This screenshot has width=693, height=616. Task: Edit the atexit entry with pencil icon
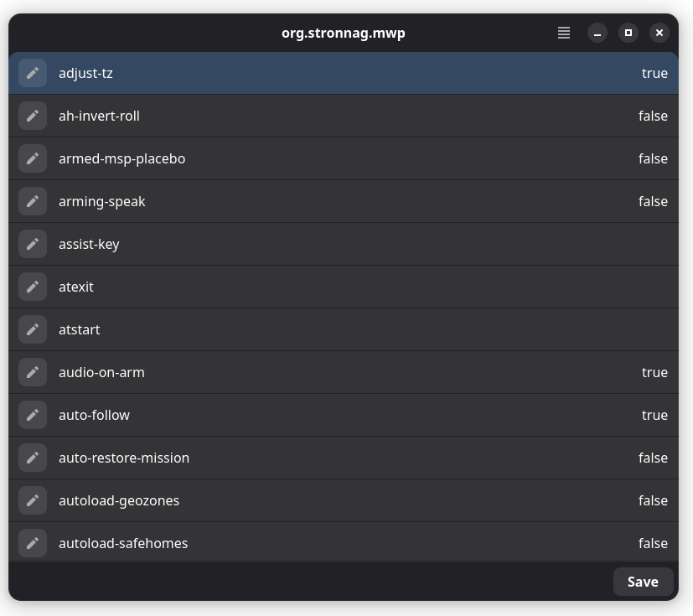click(x=33, y=287)
